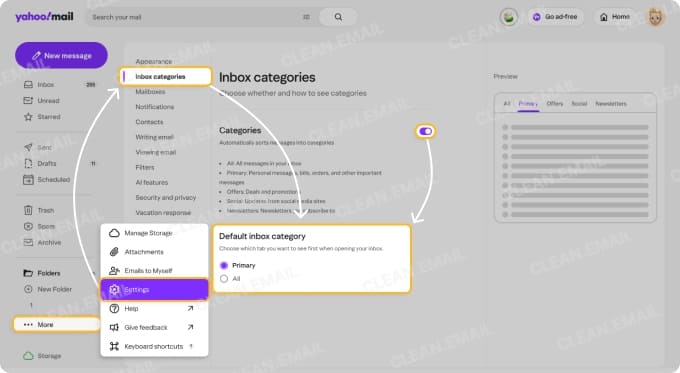Screen dimensions: 680x373
Task: Click the Attachments paperclip icon
Action: pos(114,252)
